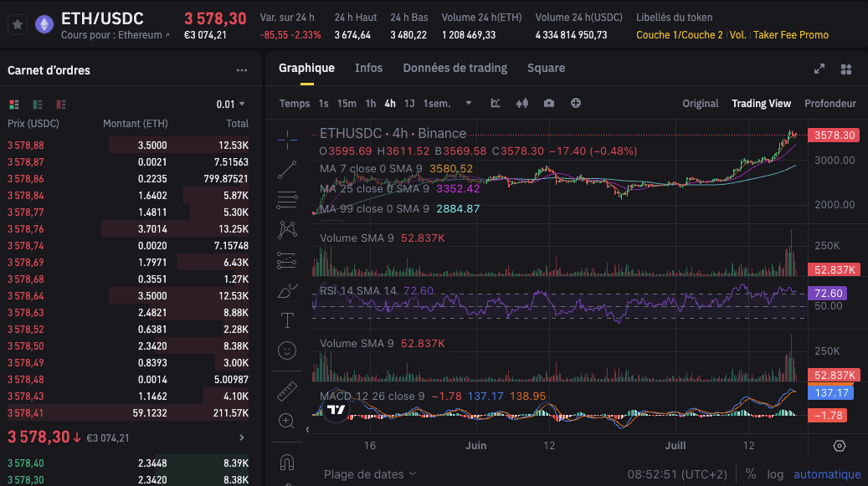This screenshot has height=486, width=868.
Task: Select 1sem. time interval
Action: (437, 104)
